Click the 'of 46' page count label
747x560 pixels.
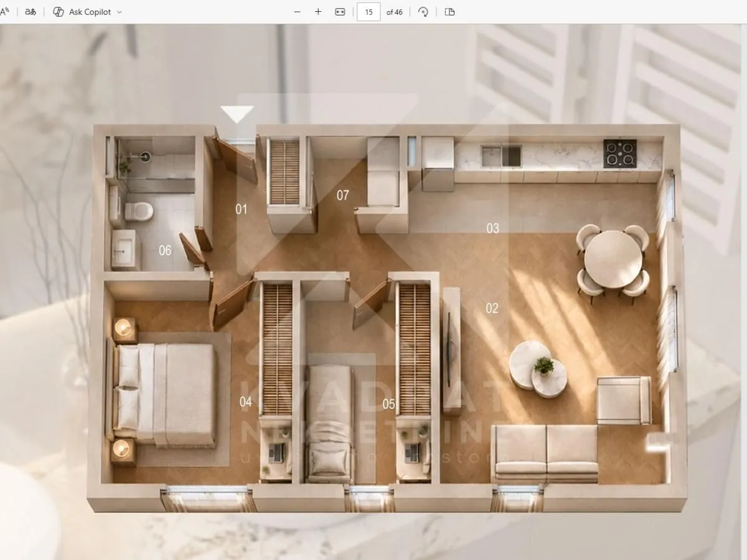(x=394, y=12)
